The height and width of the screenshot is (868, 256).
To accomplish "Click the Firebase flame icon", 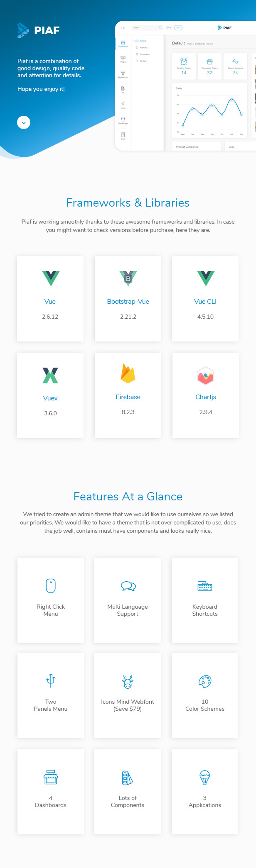I will click(128, 373).
